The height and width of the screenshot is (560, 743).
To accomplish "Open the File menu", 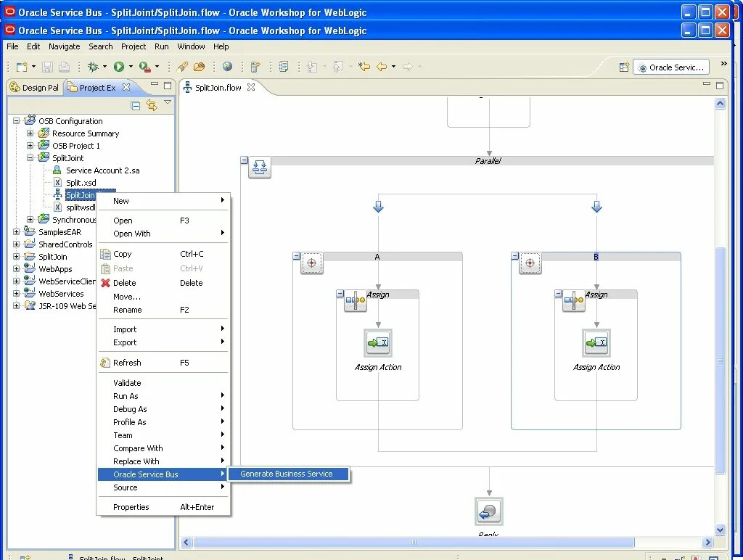I will coord(12,46).
